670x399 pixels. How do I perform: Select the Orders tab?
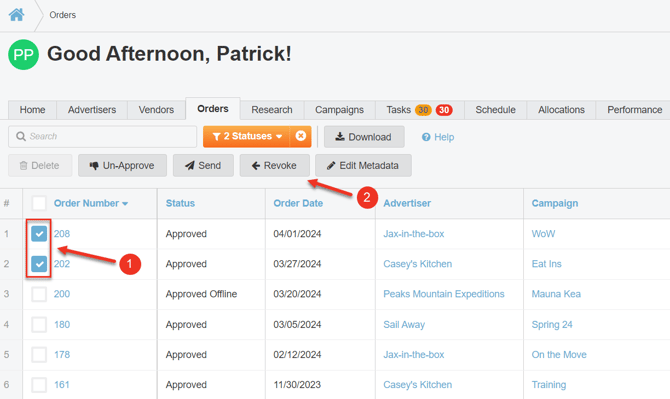[213, 109]
